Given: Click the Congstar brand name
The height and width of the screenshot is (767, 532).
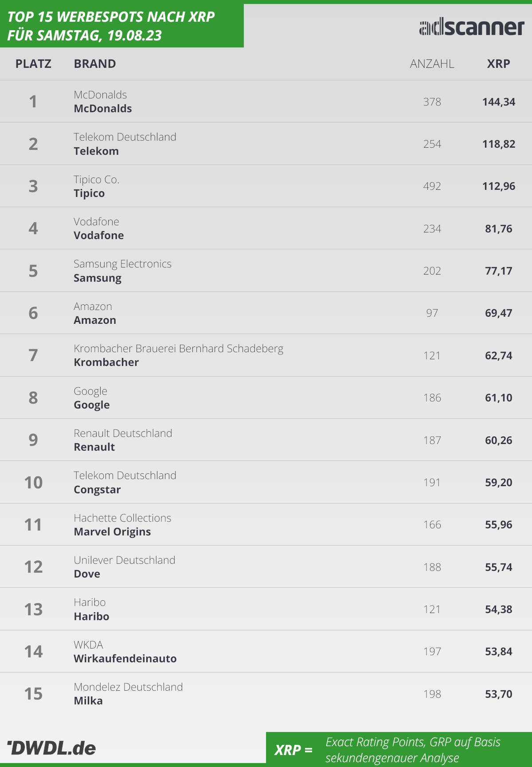Looking at the screenshot, I should [x=97, y=490].
